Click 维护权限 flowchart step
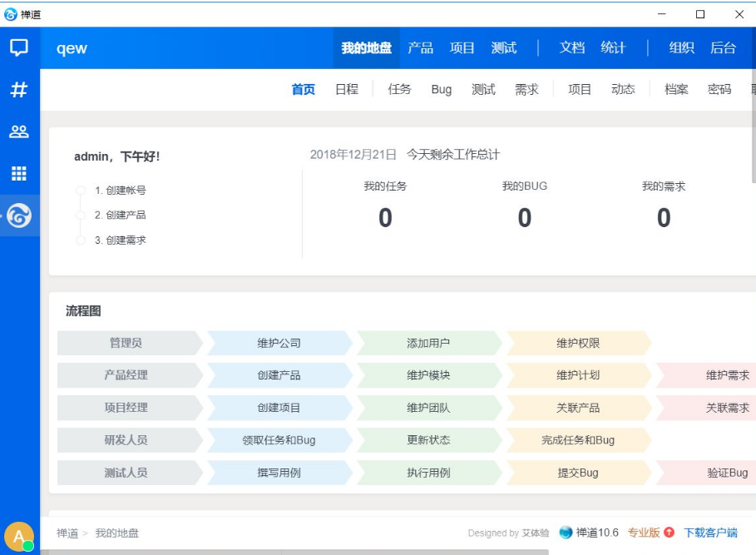This screenshot has width=756, height=555. click(578, 343)
